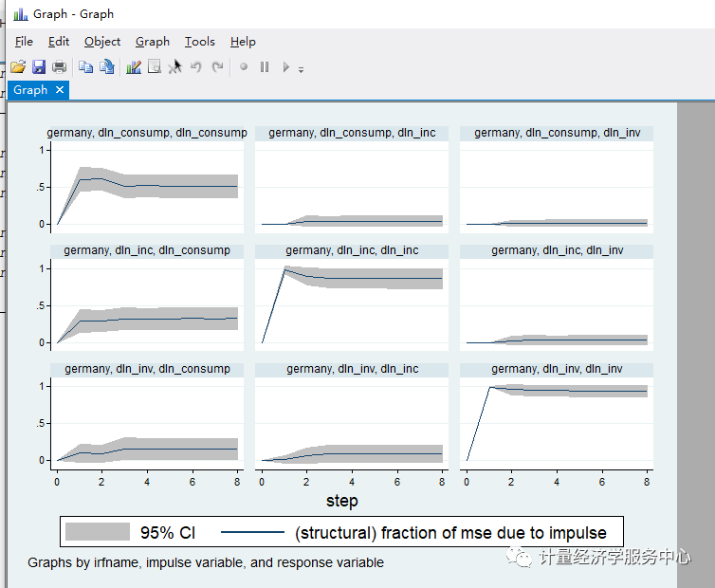This screenshot has height=588, width=715.
Task: Save the graph with the floppy disk icon
Action: 39,67
